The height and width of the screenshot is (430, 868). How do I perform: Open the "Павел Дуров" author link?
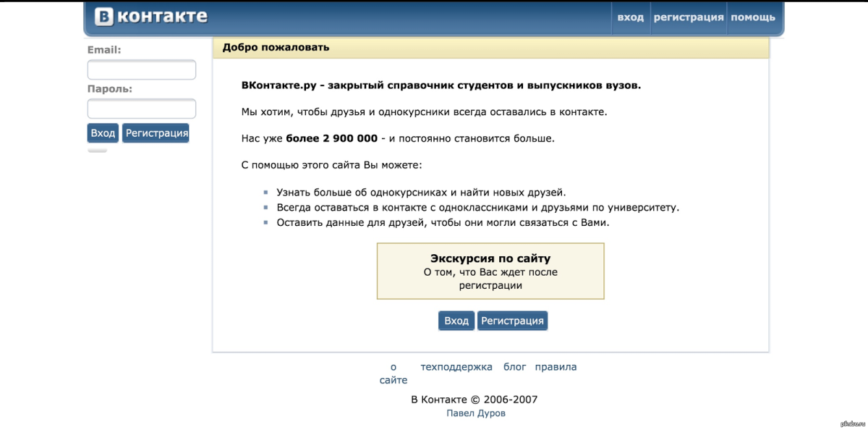pyautogui.click(x=476, y=413)
